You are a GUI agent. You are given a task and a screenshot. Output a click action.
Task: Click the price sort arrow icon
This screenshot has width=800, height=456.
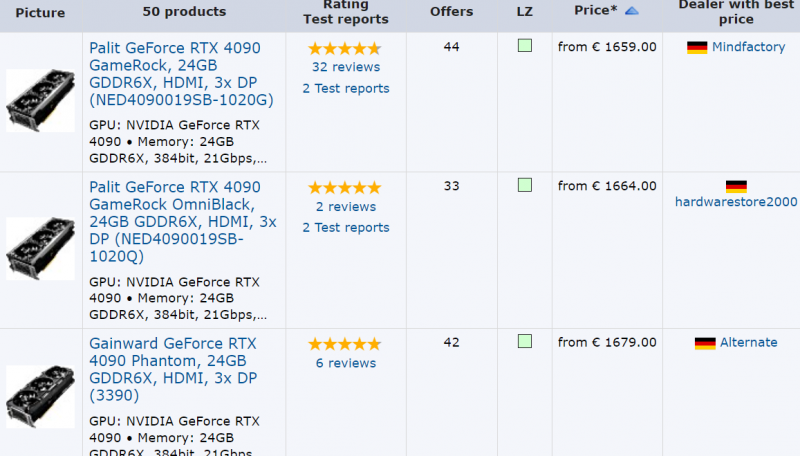(x=632, y=11)
